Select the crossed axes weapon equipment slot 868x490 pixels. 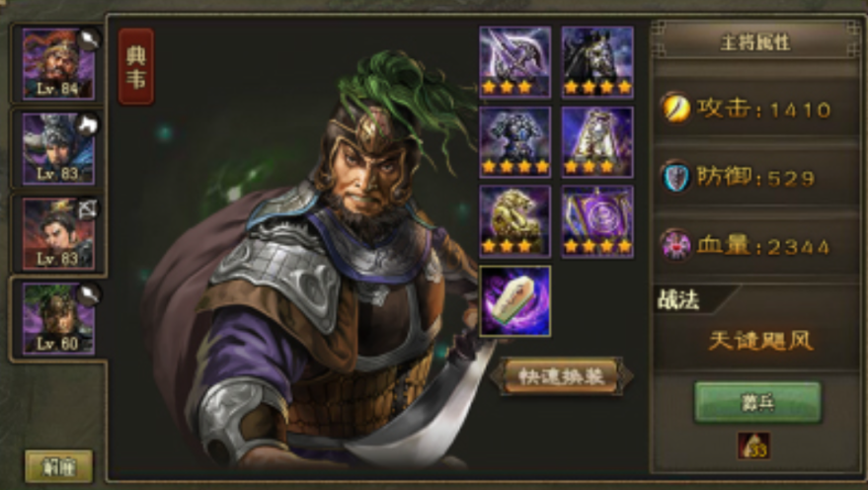coord(514,62)
